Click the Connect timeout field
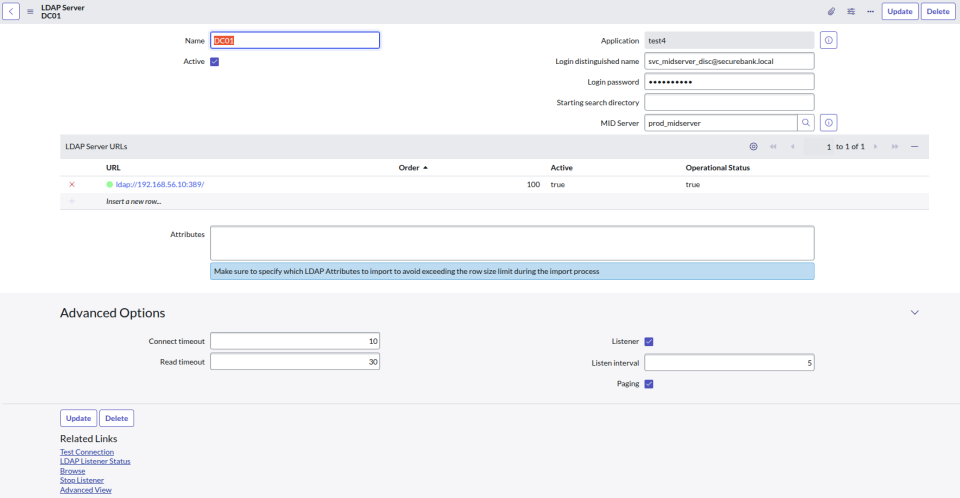 (295, 341)
